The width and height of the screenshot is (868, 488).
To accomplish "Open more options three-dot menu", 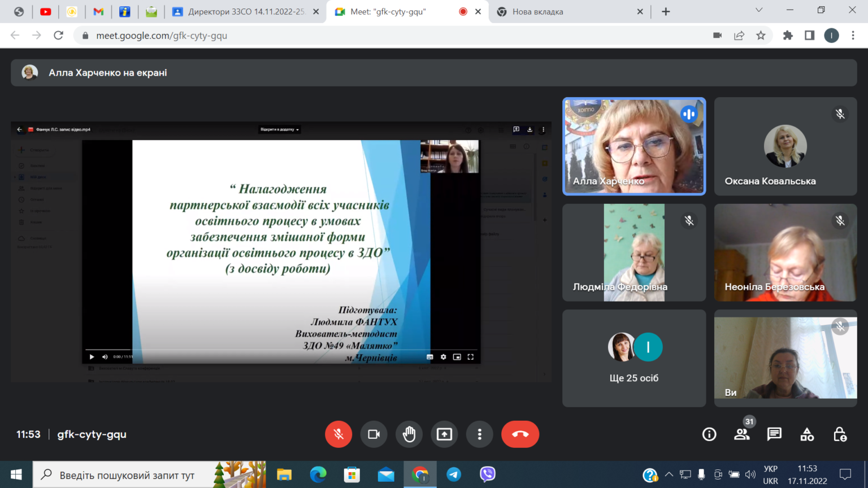I will pyautogui.click(x=479, y=434).
